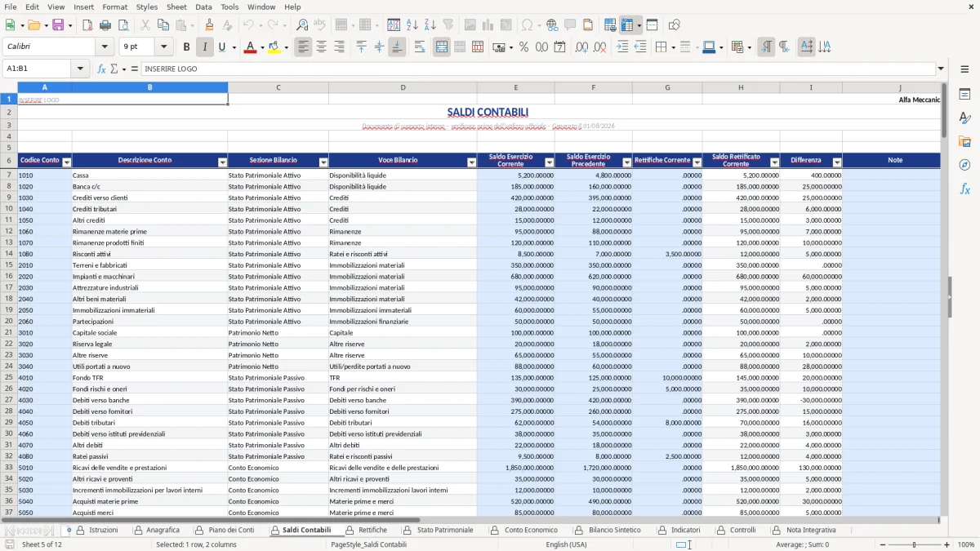Click Define Print Area icon
The width and height of the screenshot is (980, 551).
[x=610, y=25]
